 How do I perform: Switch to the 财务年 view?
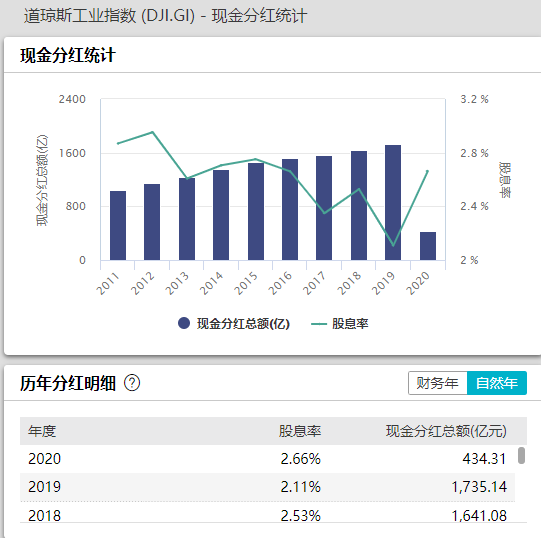tap(437, 383)
